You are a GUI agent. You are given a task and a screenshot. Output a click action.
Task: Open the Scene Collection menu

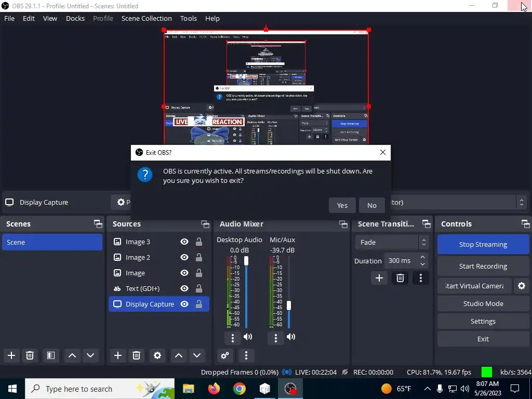147,18
